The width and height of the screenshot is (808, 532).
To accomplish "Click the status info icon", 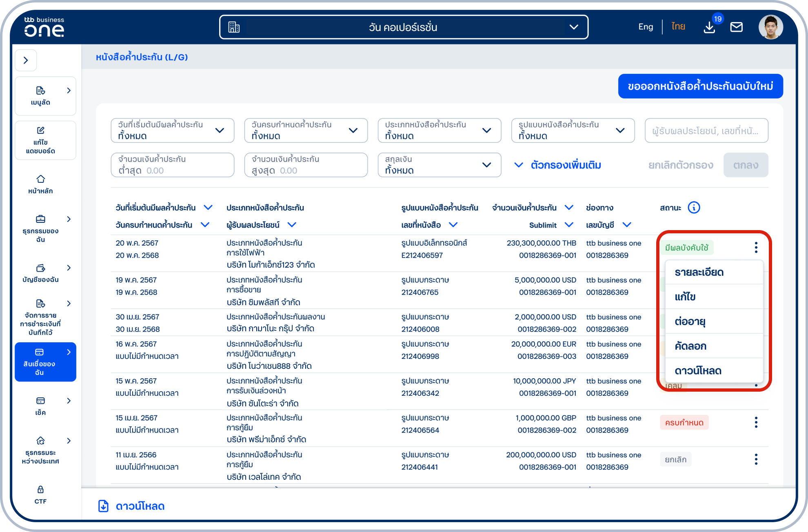I will [x=693, y=208].
